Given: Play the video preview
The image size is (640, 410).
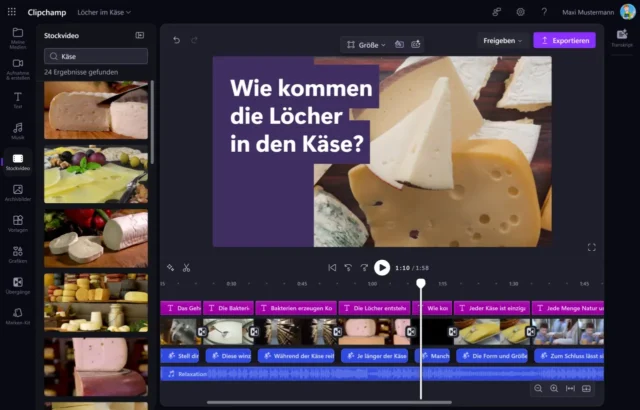Looking at the screenshot, I should [x=382, y=268].
